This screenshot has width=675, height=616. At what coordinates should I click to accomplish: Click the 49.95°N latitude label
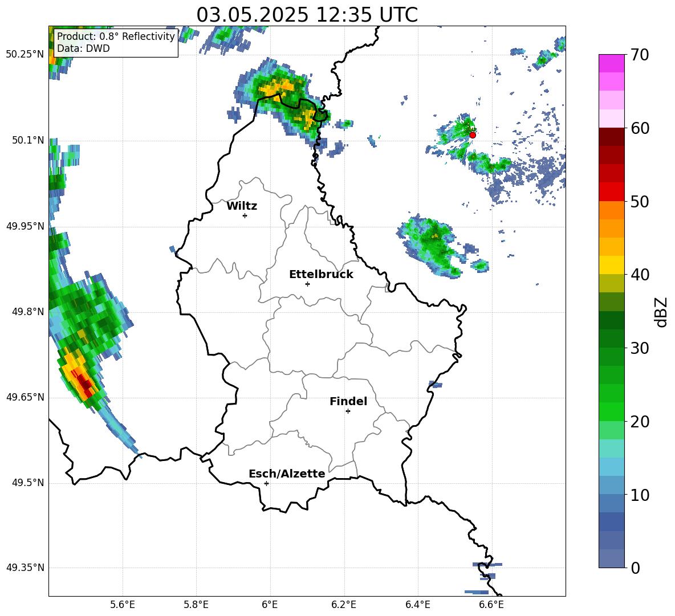click(x=25, y=226)
